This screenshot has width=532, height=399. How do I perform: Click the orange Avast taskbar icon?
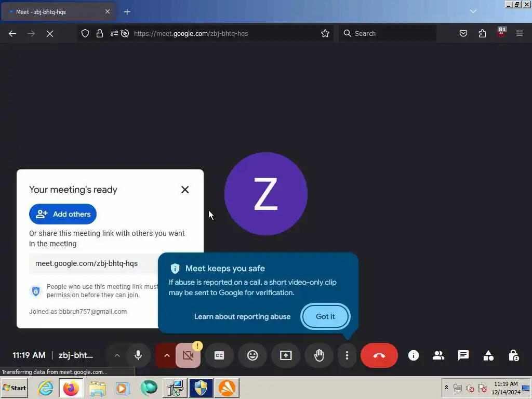click(x=227, y=388)
